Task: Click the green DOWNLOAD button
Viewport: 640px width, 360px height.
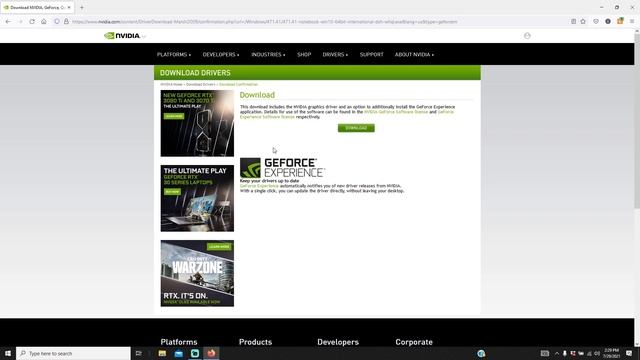Action: (x=356, y=128)
